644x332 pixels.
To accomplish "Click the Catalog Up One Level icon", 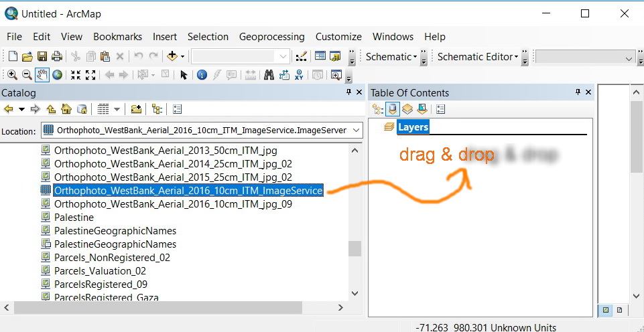I will point(51,108).
